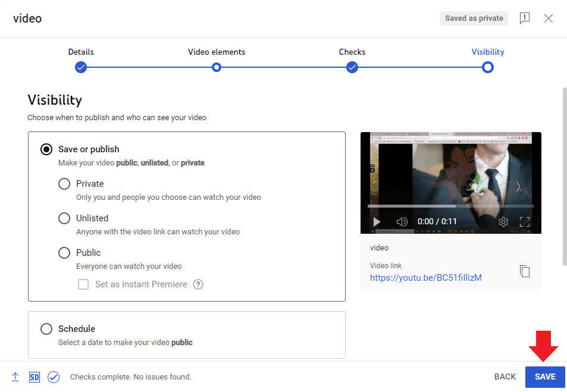This screenshot has height=392, width=567.
Task: Click the SAVE button
Action: coord(545,377)
